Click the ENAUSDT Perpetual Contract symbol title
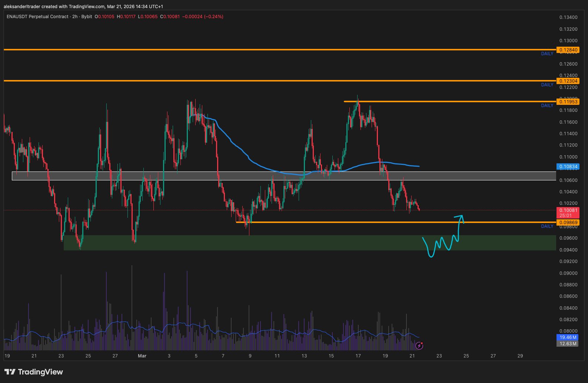This screenshot has height=383, width=588. 37,17
